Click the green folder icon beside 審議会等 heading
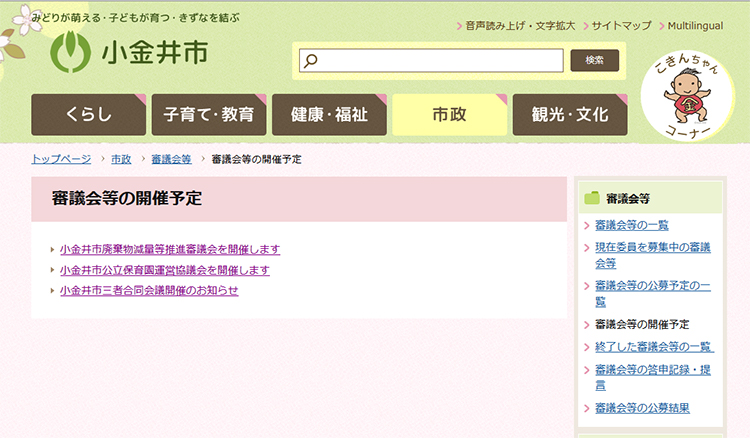750x438 pixels. pos(592,197)
